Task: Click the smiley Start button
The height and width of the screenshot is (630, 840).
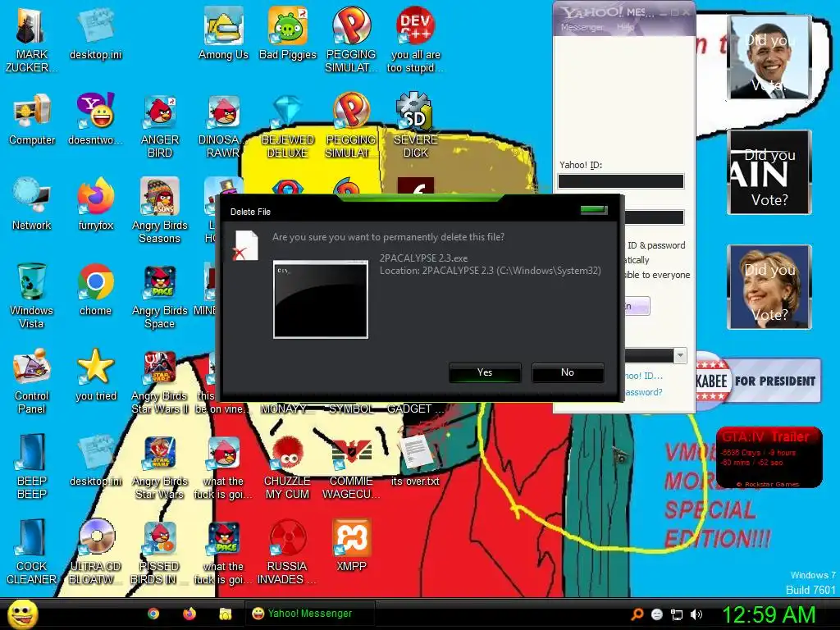Action: pos(22,614)
